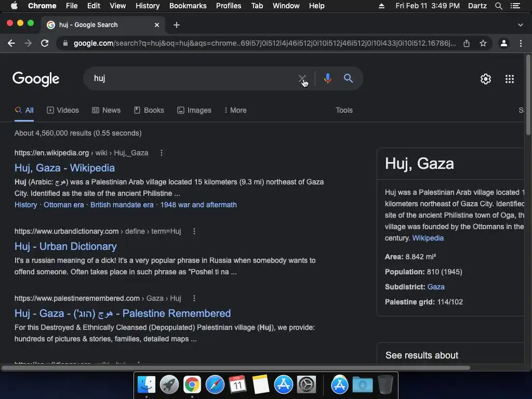The height and width of the screenshot is (399, 532).
Task: Open the Bookmarks menu
Action: (x=188, y=6)
